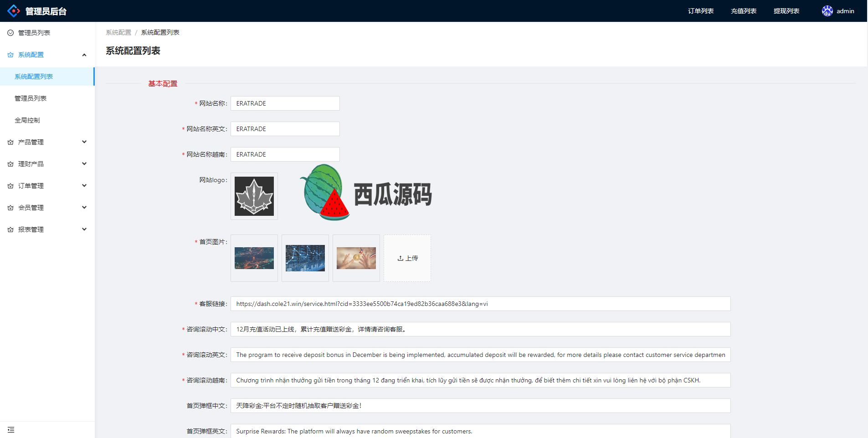Select first homepage image with city lights

coord(254,258)
